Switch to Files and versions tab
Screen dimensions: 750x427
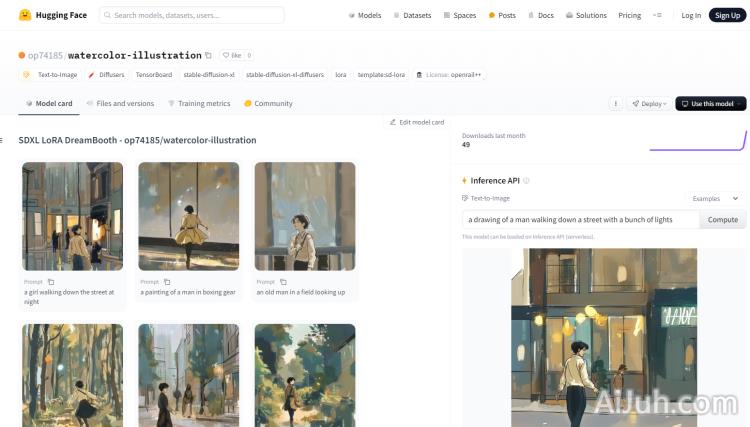(x=119, y=104)
